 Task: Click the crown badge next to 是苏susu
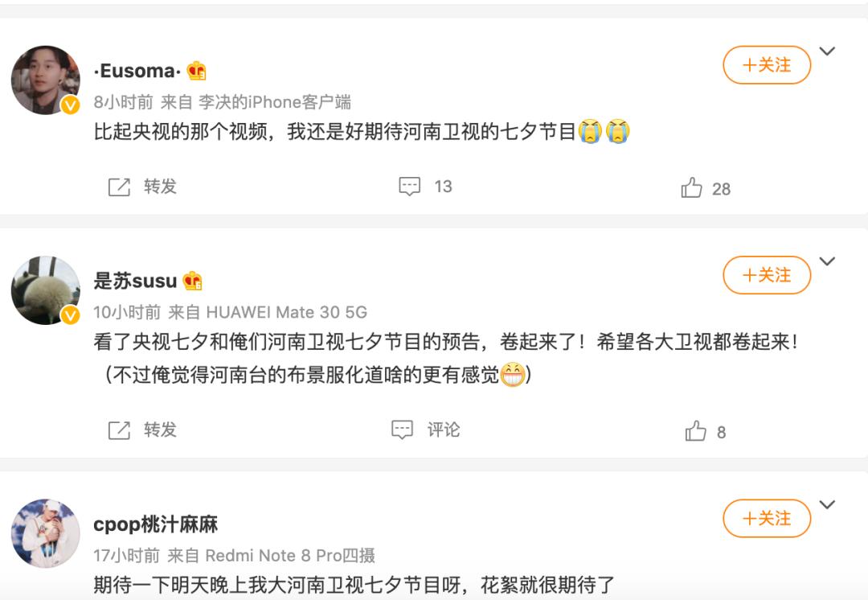(x=192, y=282)
